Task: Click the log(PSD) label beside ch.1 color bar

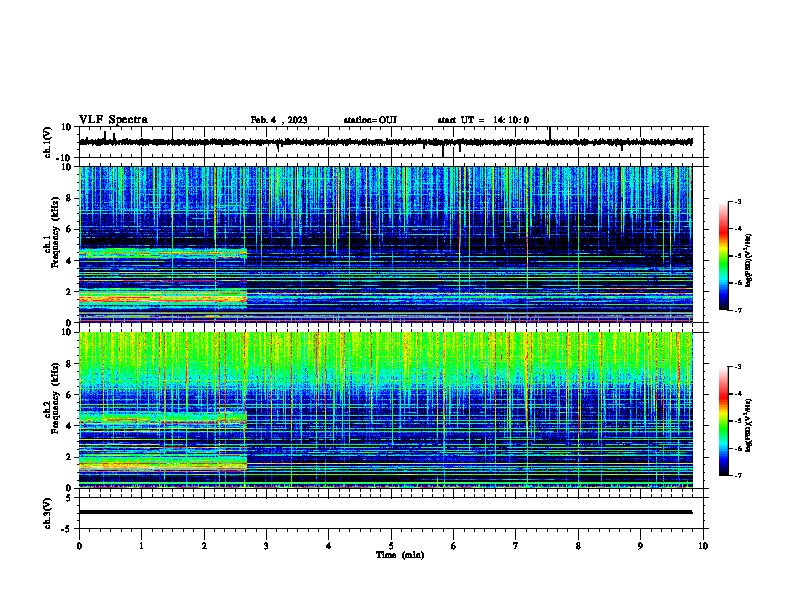Action: (x=749, y=261)
